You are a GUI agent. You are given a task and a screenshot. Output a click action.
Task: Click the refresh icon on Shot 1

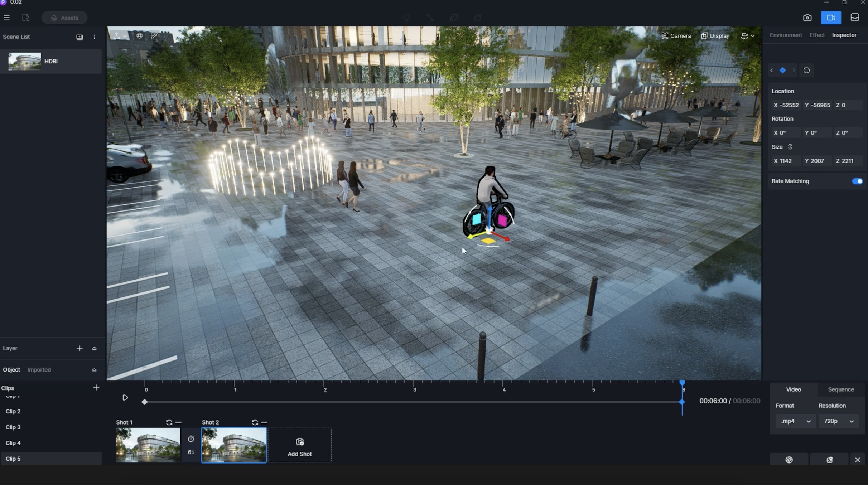coord(169,422)
